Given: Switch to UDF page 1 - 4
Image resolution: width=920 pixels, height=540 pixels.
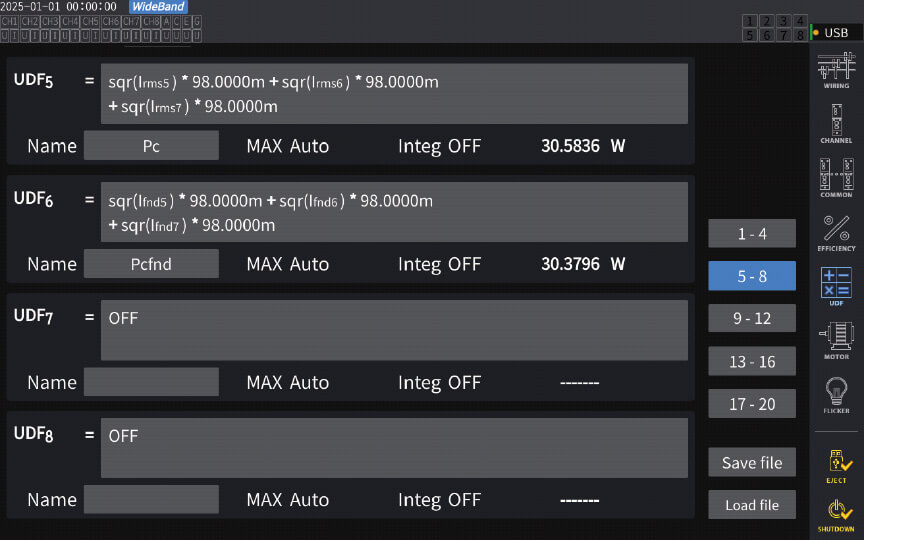Looking at the screenshot, I should 752,234.
